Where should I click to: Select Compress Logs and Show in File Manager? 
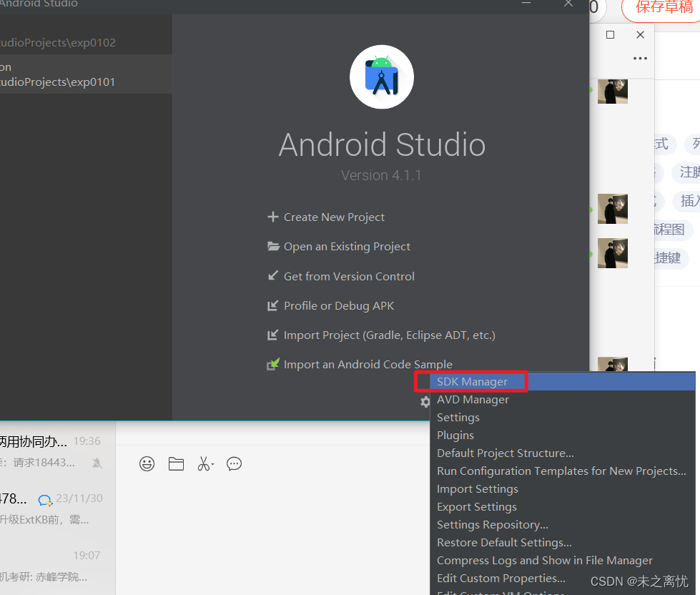[x=563, y=560]
